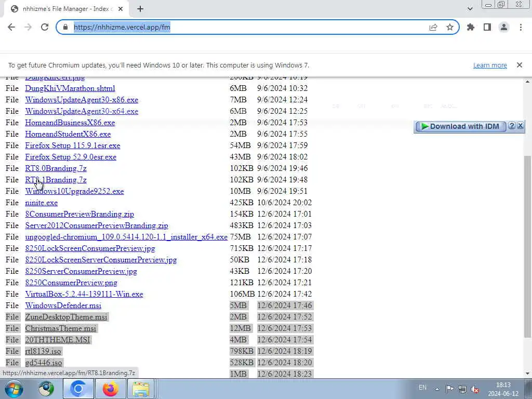The height and width of the screenshot is (399, 532).
Task: Download Firefox Setup 52.9.0esr.exe
Action: click(x=71, y=157)
